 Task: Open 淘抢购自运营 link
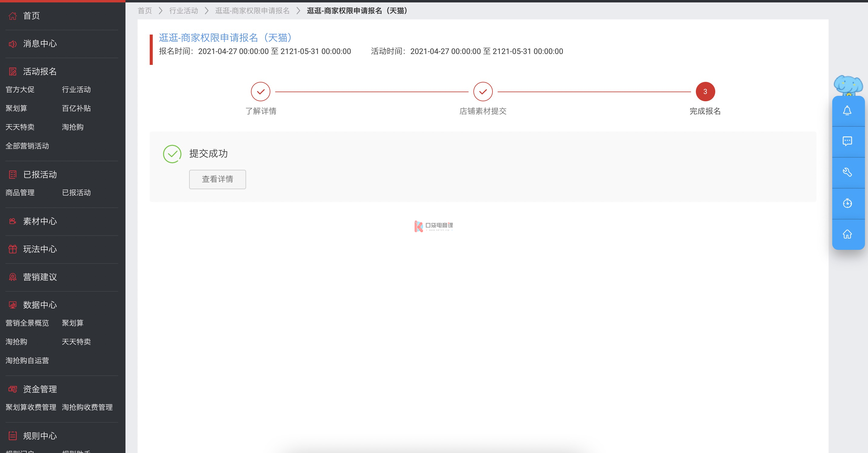point(27,361)
